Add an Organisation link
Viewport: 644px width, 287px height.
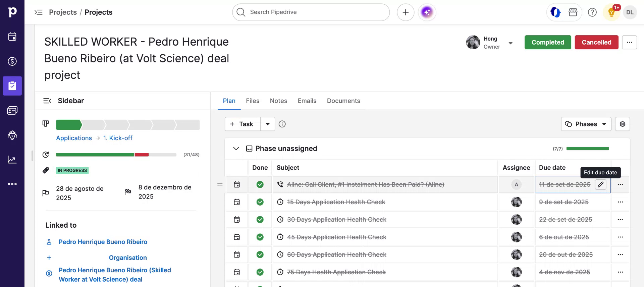128,258
